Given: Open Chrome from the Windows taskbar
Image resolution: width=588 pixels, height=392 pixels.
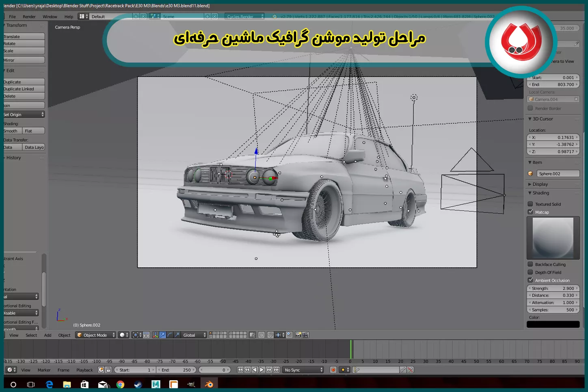Looking at the screenshot, I should 121,384.
